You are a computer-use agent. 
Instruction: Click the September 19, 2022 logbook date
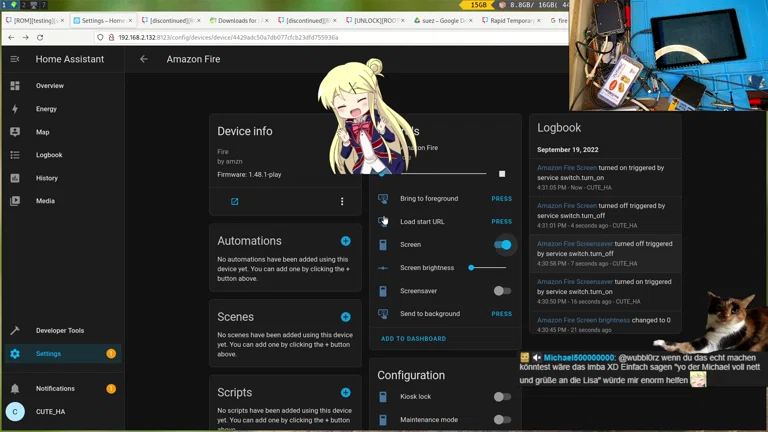tap(568, 149)
